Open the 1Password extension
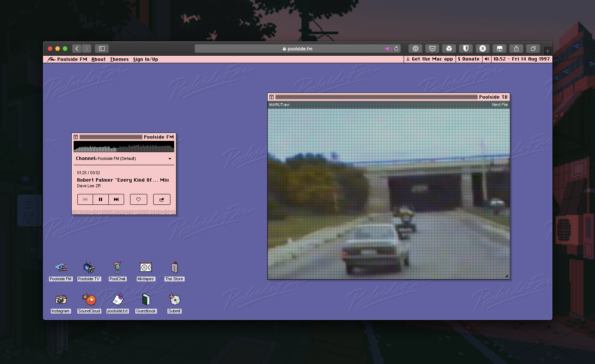595x364 pixels. (415, 49)
